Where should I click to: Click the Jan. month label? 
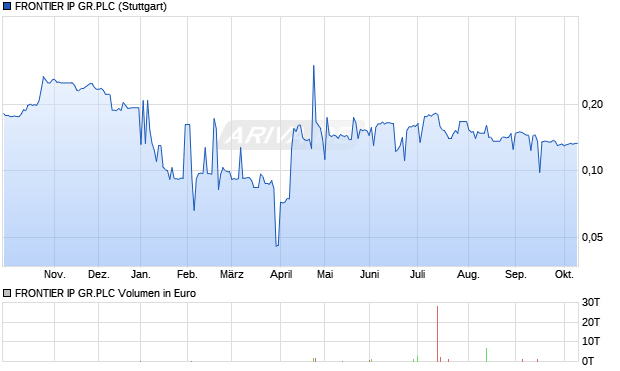(x=141, y=274)
